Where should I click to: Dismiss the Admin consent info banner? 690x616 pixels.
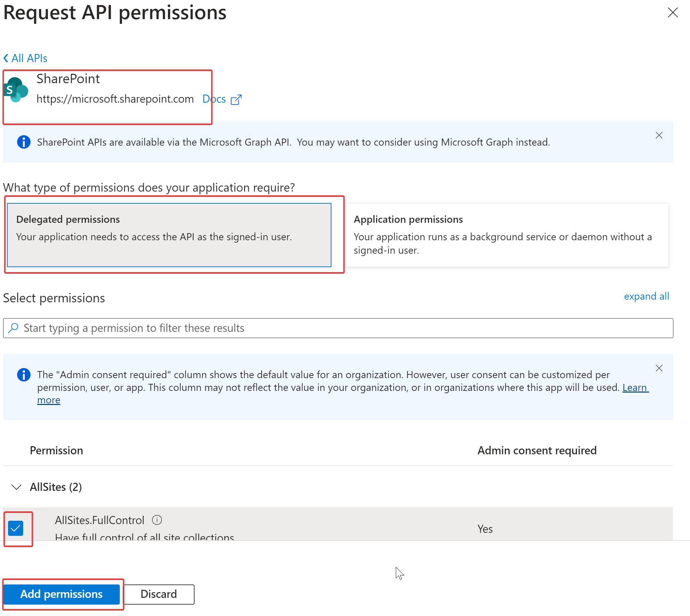pos(658,368)
